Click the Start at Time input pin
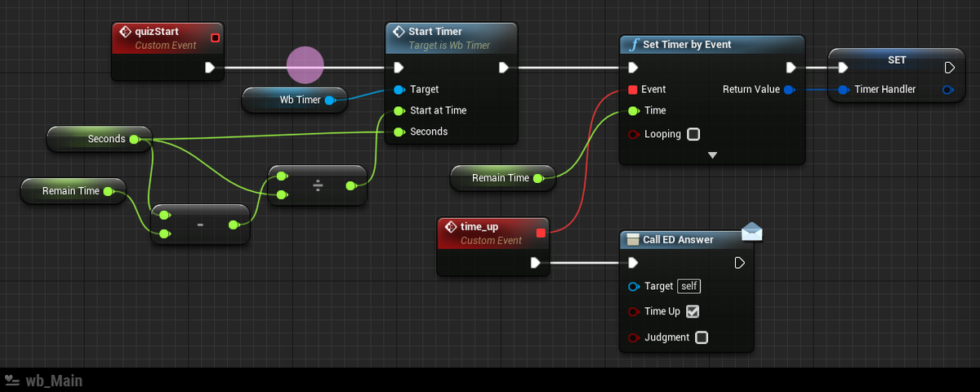 click(399, 110)
